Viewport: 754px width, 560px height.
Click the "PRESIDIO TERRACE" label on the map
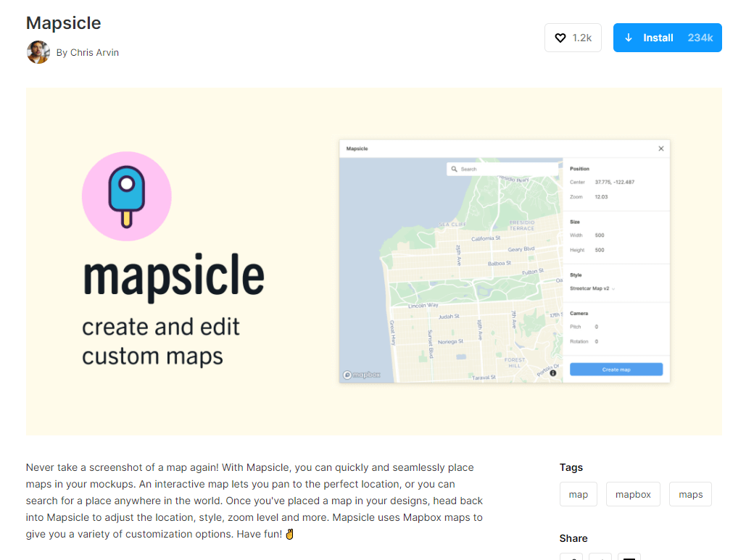coord(522,225)
